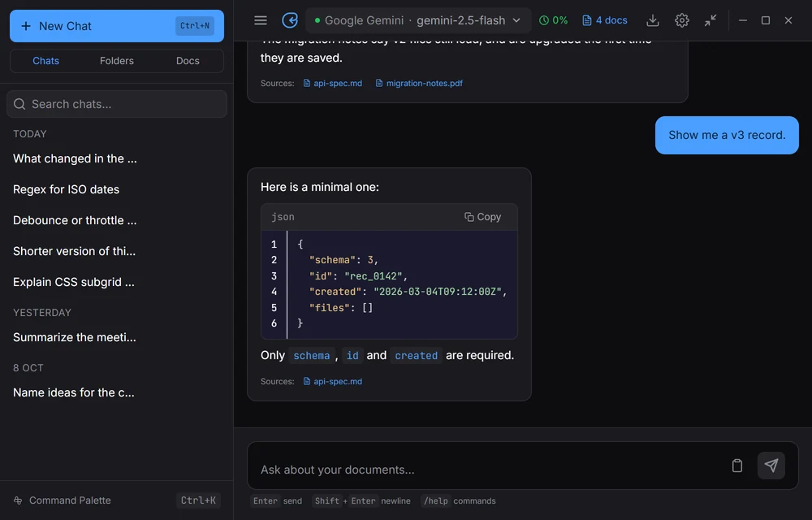Click the 0% usage clock indicator
Image resolution: width=812 pixels, height=520 pixels.
553,20
